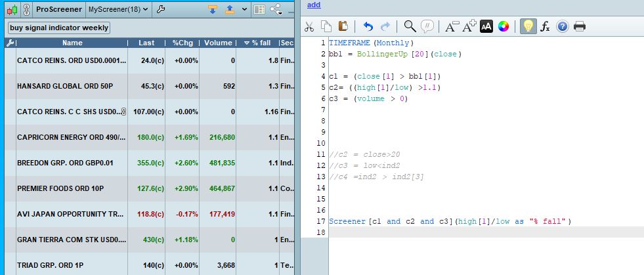Click the candlestick chart icon
644x275 pixels.
pos(12,9)
